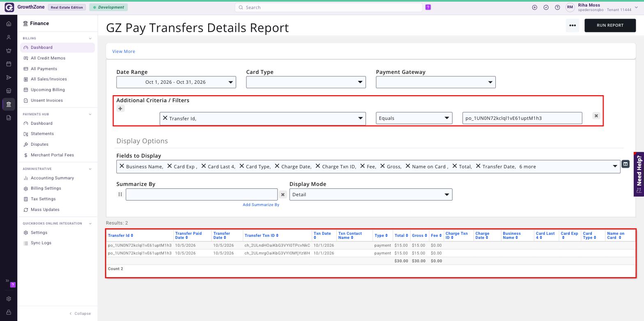Screen dimensions: 644x321
Task: Open Disputes under Payments Hub
Action: (x=39, y=144)
